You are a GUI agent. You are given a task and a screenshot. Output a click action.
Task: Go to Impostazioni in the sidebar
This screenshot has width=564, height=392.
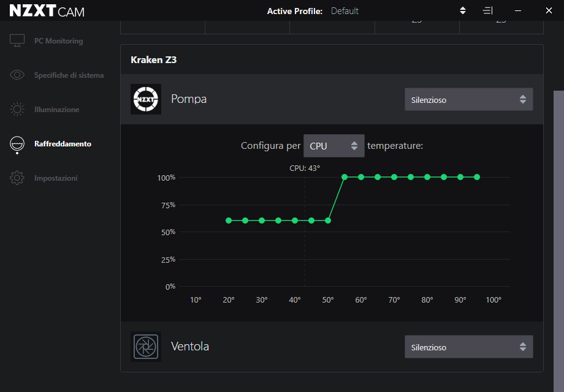point(56,178)
